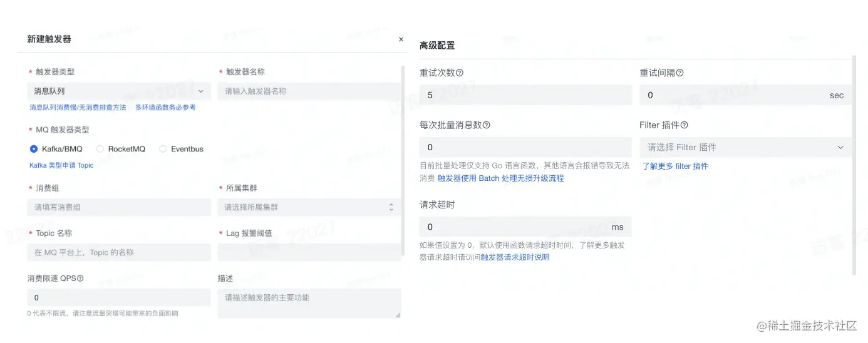Image resolution: width=868 pixels, height=343 pixels.
Task: Click the 每次批量消息数 input field
Action: (525, 147)
